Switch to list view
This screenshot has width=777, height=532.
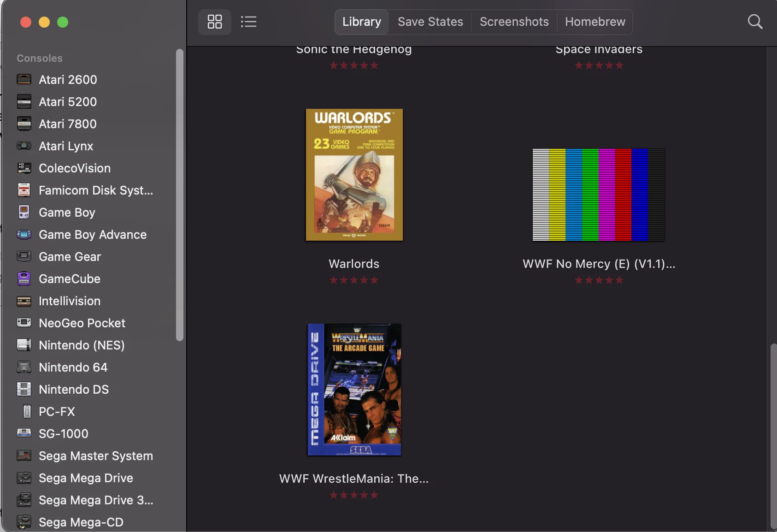coord(248,22)
